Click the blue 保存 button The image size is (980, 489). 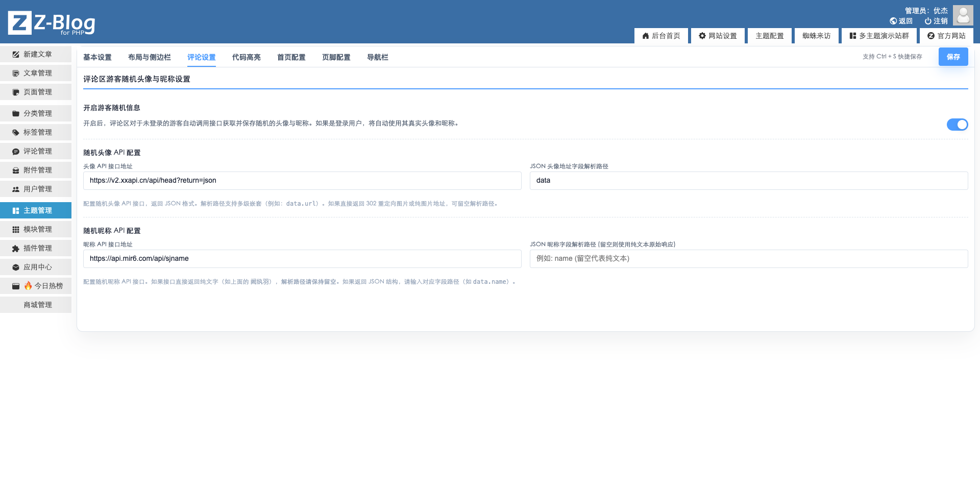(953, 57)
